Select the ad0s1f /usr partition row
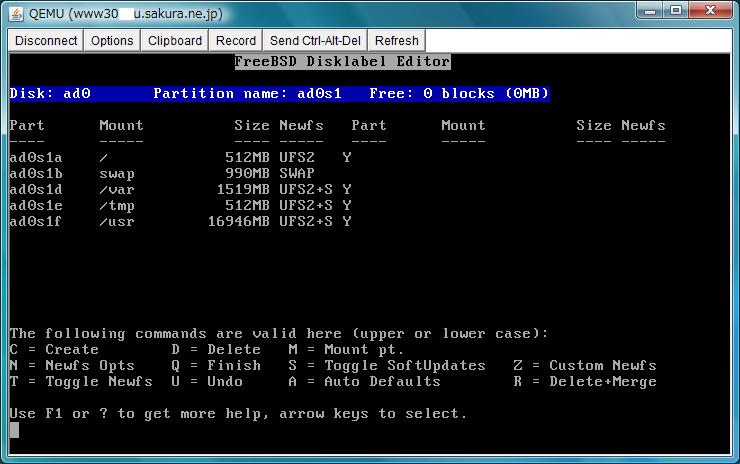 pos(180,222)
